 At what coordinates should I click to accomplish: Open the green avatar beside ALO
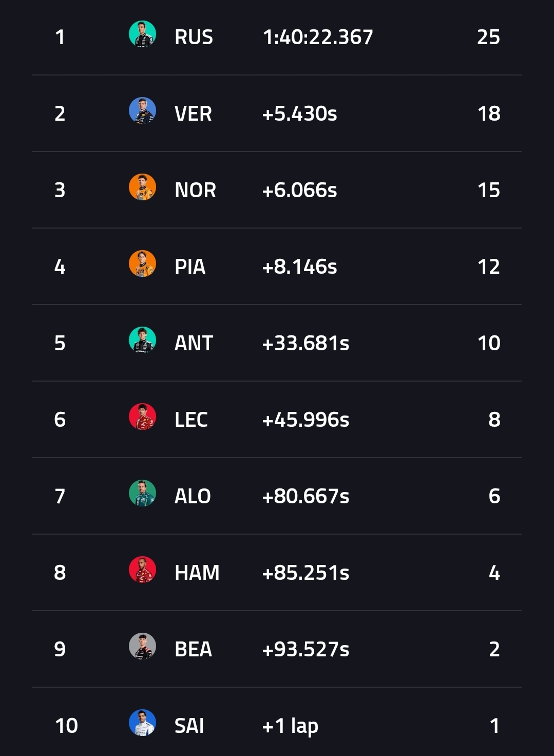click(x=142, y=494)
